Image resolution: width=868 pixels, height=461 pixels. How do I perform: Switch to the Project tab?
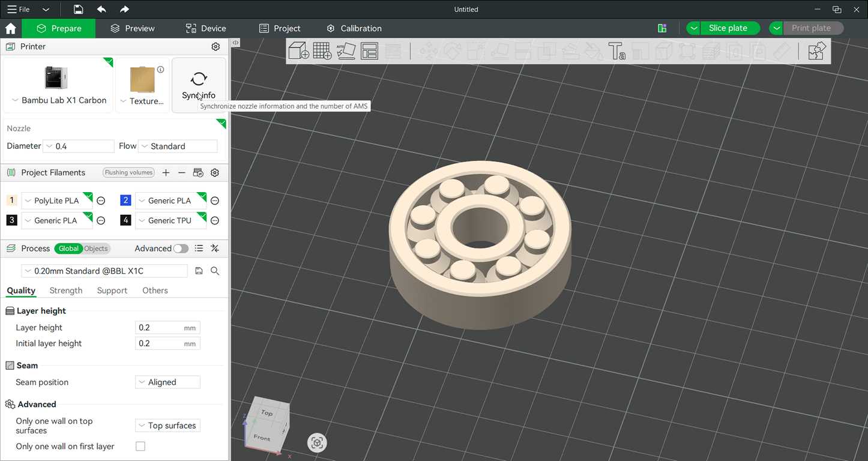click(280, 28)
